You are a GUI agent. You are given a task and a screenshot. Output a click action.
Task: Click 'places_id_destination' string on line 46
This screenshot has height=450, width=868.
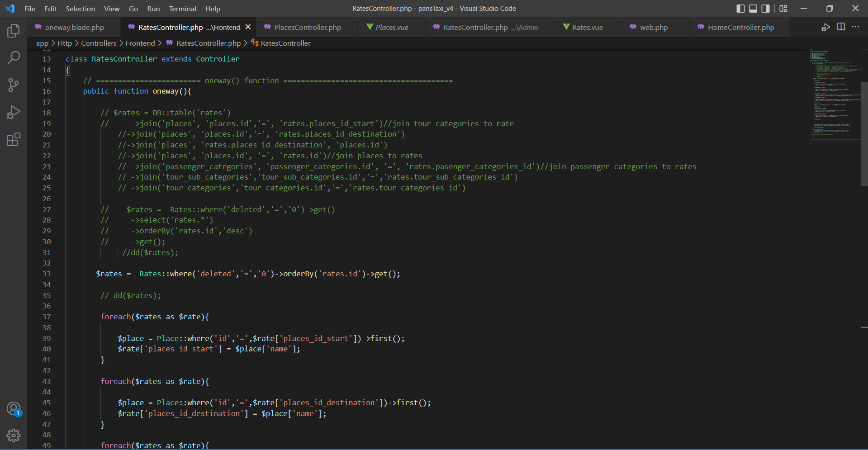pyautogui.click(x=196, y=414)
